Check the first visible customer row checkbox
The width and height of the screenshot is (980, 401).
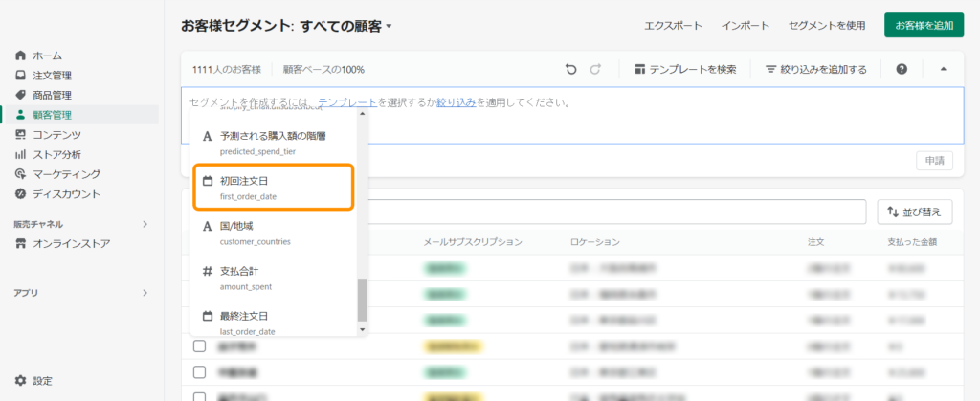[x=200, y=345]
